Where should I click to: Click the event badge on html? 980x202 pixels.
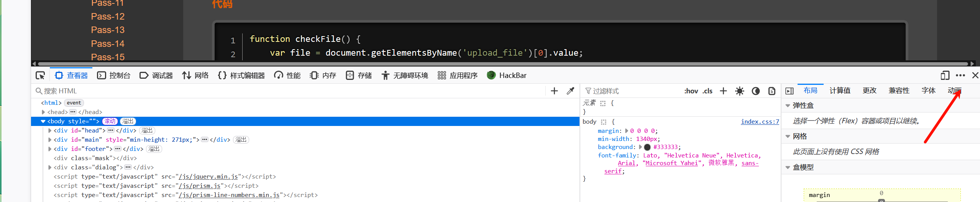point(74,103)
